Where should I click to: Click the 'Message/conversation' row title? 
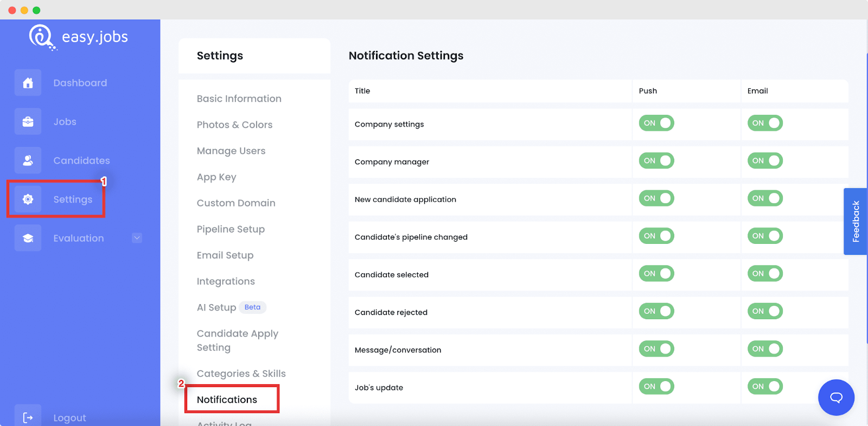(398, 350)
